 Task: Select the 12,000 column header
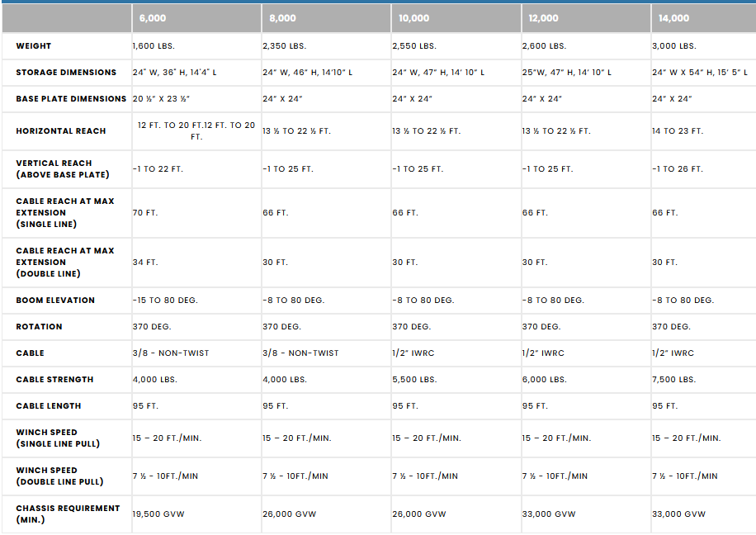[544, 18]
